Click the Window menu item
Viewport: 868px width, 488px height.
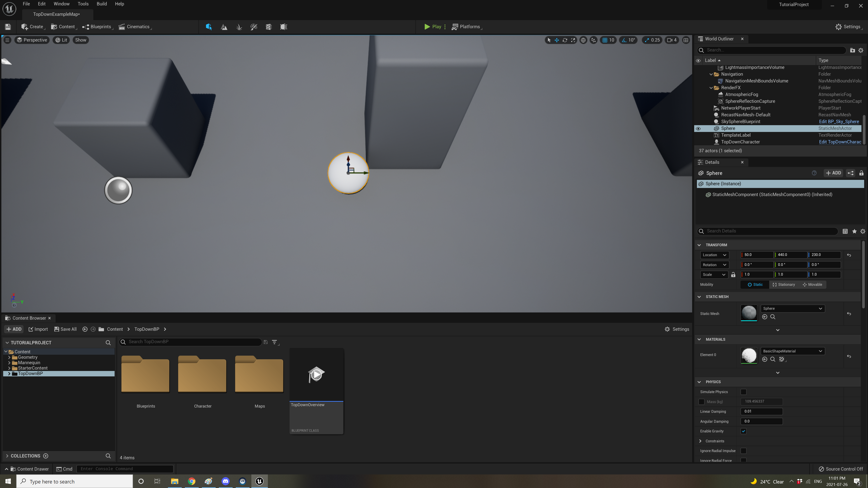61,4
